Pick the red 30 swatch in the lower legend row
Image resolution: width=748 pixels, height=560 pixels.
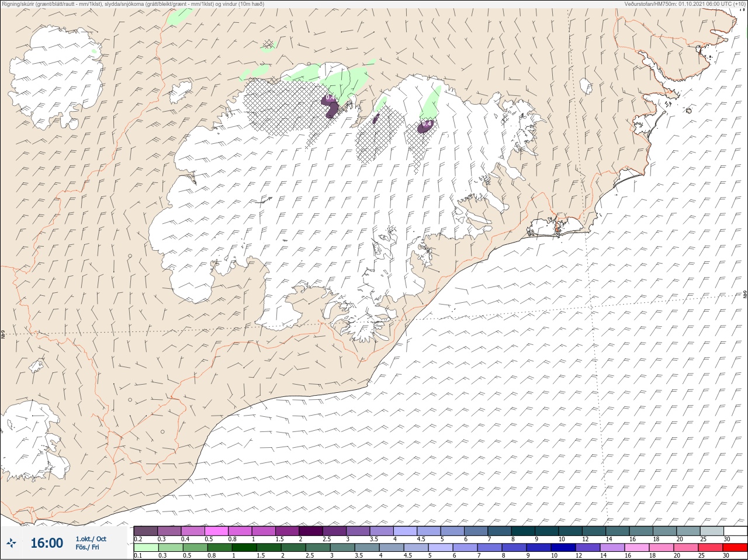735,548
